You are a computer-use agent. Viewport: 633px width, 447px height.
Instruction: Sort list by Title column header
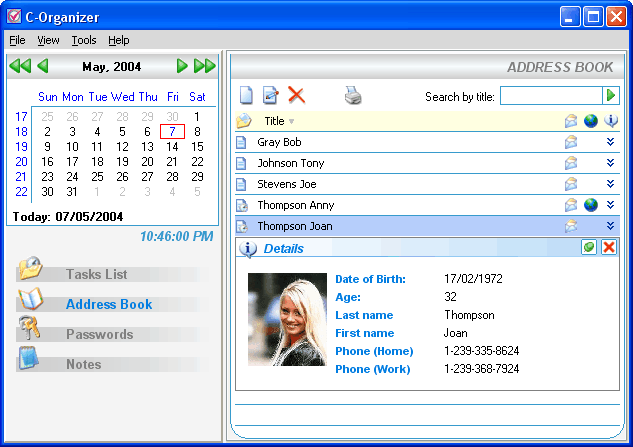275,121
